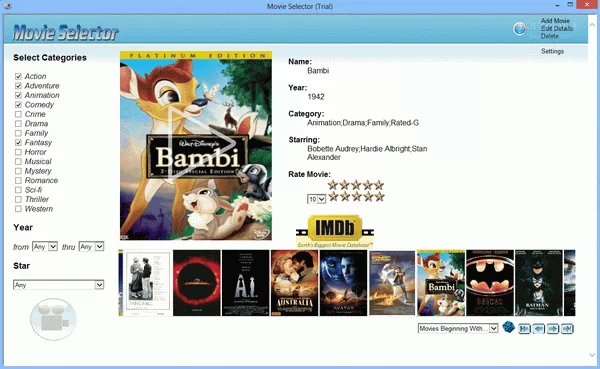Open the IMDb logo link

335,231
